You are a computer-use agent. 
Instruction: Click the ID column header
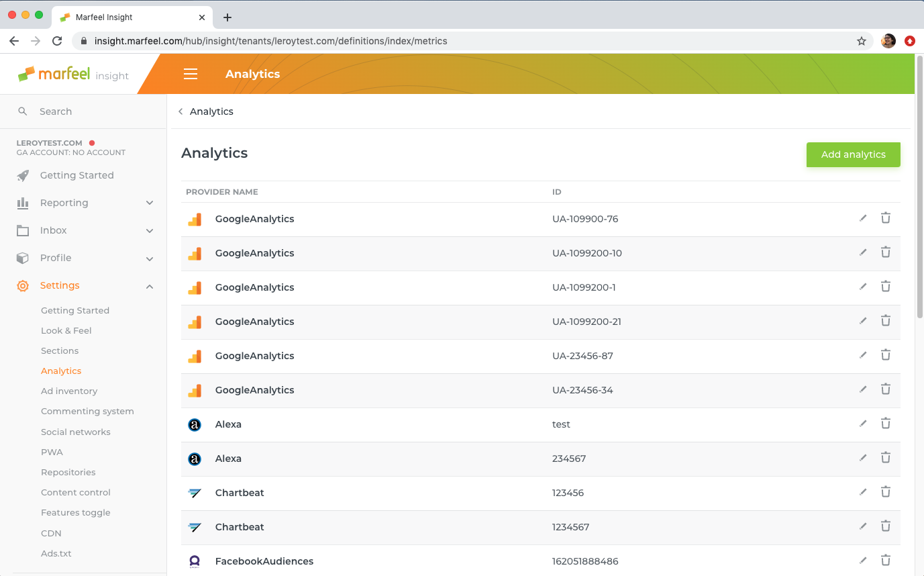557,192
